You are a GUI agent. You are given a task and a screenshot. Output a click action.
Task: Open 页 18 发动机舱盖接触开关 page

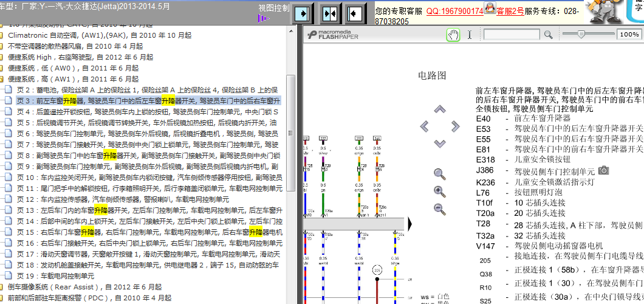(x=148, y=265)
